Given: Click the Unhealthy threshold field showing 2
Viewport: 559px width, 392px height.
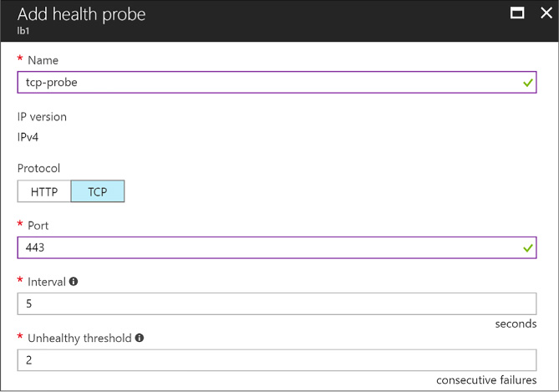Looking at the screenshot, I should (277, 360).
